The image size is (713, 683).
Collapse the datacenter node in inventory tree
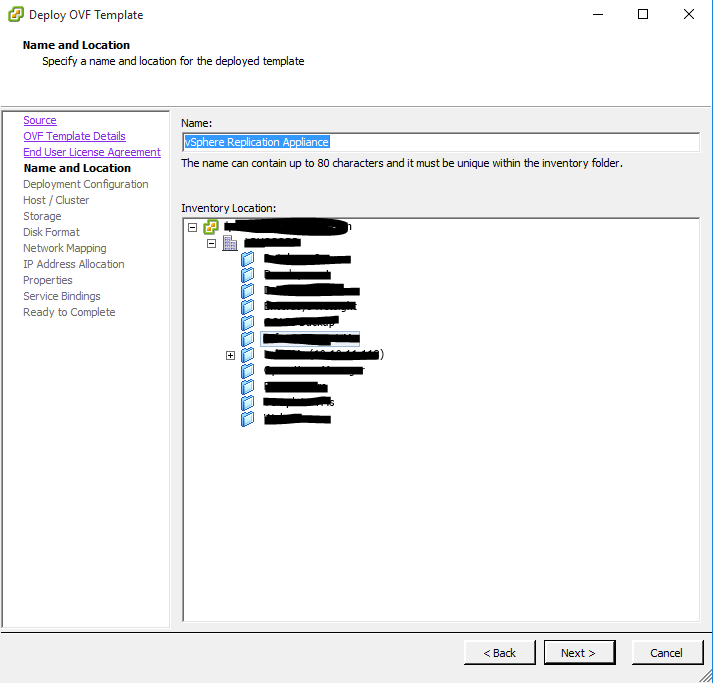pyautogui.click(x=211, y=244)
